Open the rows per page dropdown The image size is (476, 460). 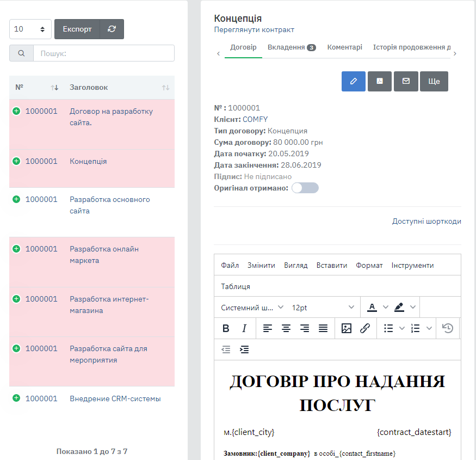click(x=30, y=29)
